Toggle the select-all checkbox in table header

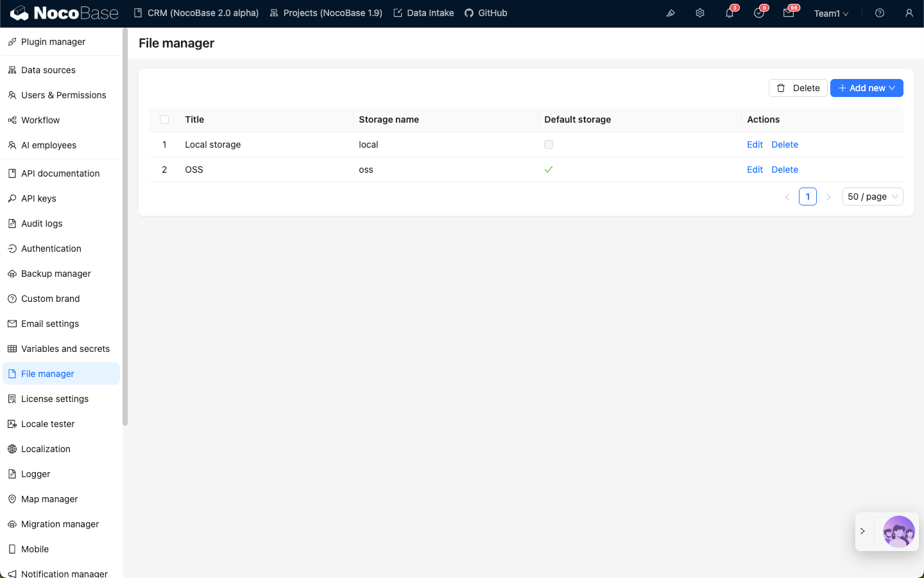[164, 119]
